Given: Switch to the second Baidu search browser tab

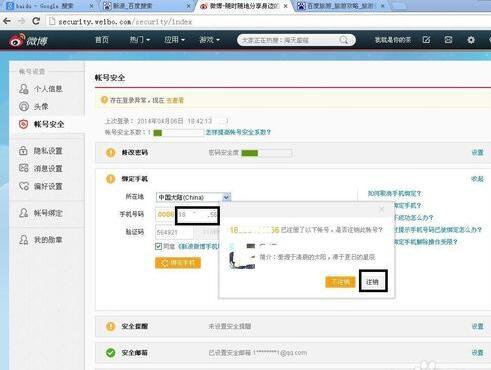Looking at the screenshot, I should pyautogui.click(x=147, y=6).
